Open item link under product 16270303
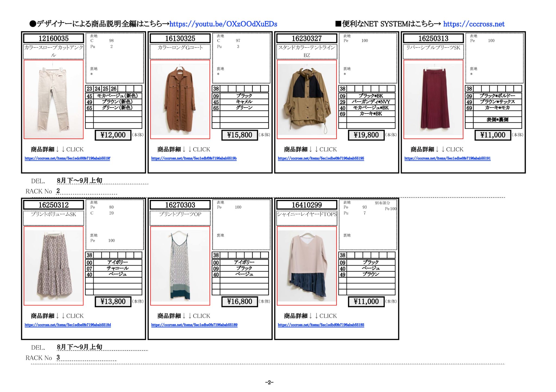 tap(194, 325)
